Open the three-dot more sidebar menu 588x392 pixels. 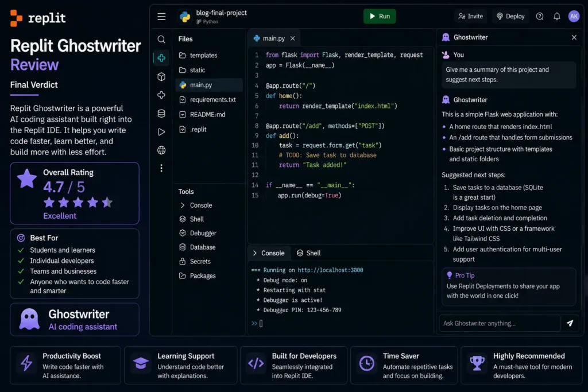[161, 168]
